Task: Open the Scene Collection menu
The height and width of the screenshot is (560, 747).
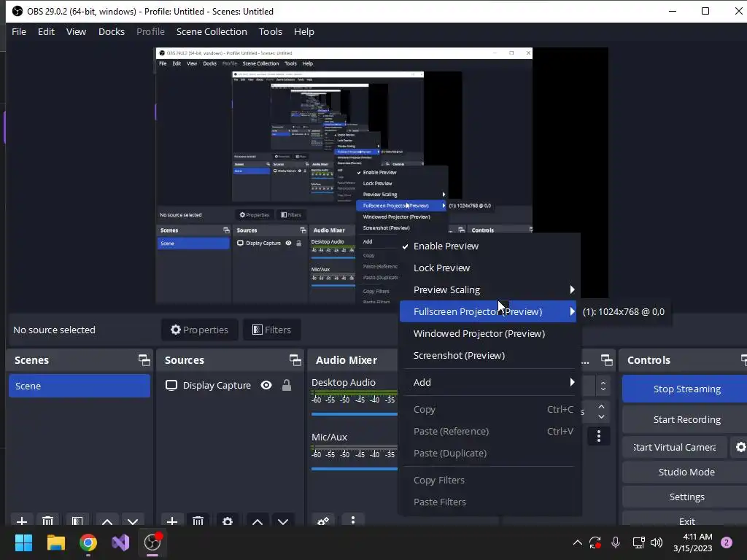Action: click(212, 31)
